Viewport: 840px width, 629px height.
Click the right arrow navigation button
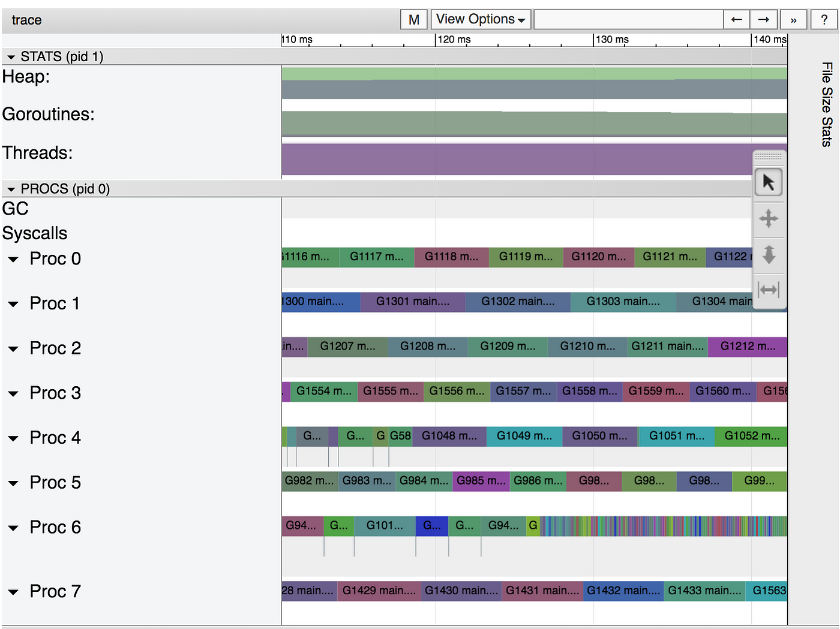(x=764, y=20)
